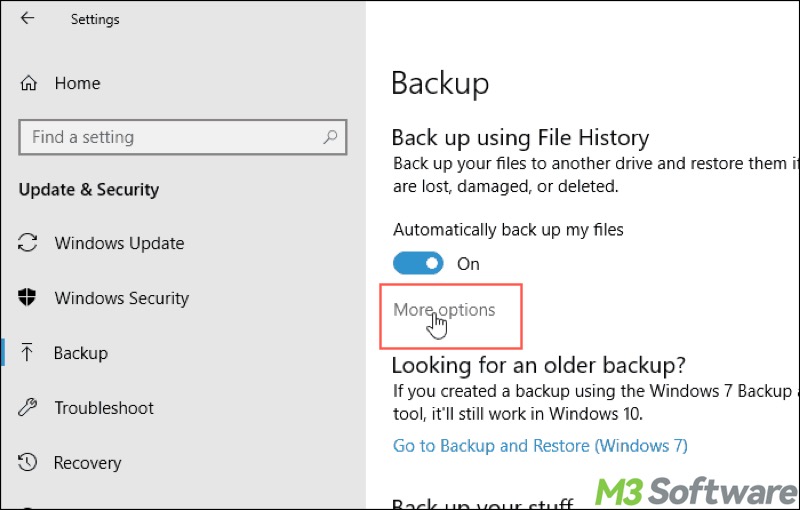The image size is (800, 510).
Task: Click the Home house icon
Action: click(29, 84)
